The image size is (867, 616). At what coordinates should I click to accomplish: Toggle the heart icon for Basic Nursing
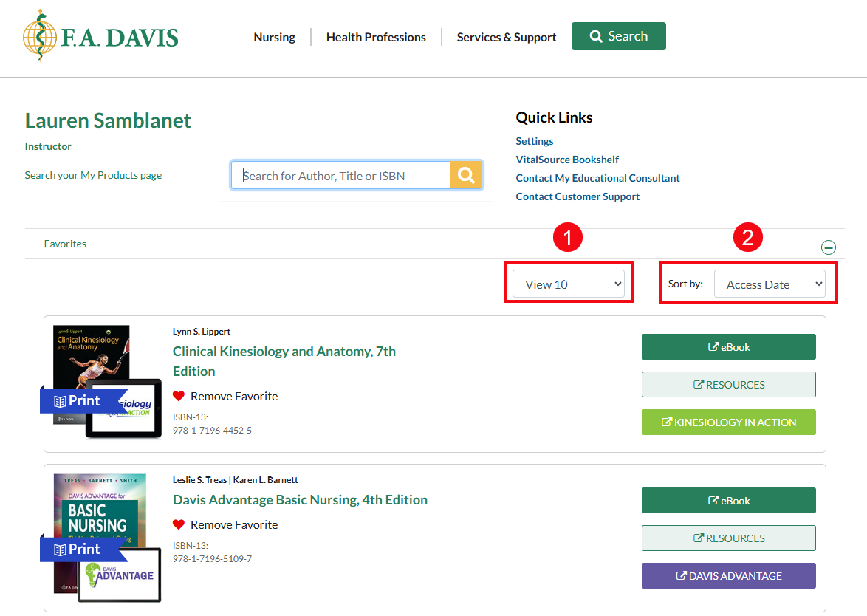pyautogui.click(x=178, y=524)
